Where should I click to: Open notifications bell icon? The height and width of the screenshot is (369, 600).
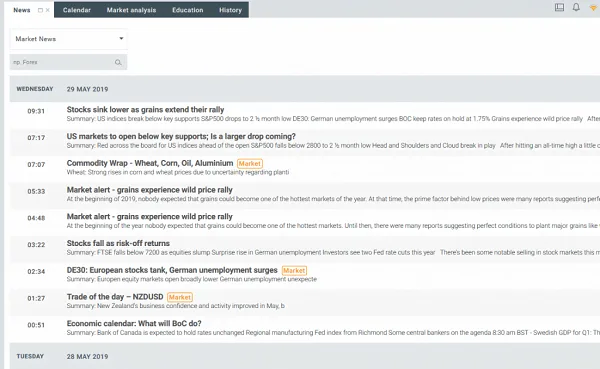click(576, 7)
